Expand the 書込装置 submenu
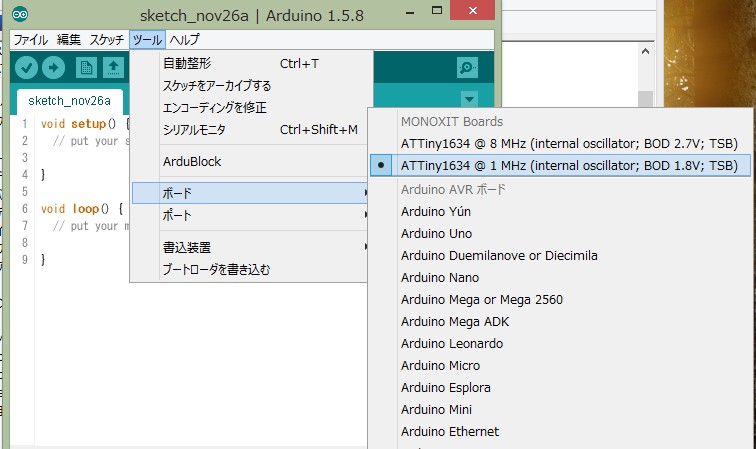 [x=250, y=247]
